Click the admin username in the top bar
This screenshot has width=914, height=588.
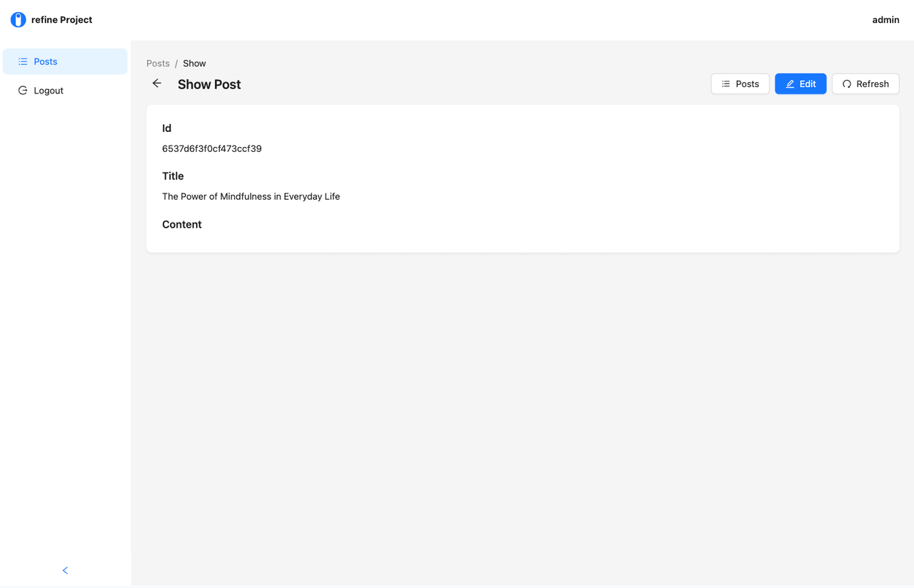tap(885, 20)
